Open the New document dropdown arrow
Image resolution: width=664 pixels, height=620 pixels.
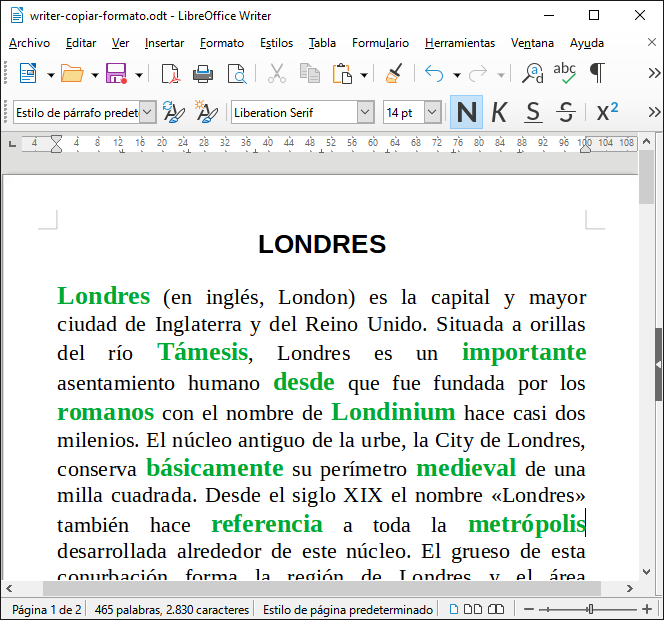51,75
